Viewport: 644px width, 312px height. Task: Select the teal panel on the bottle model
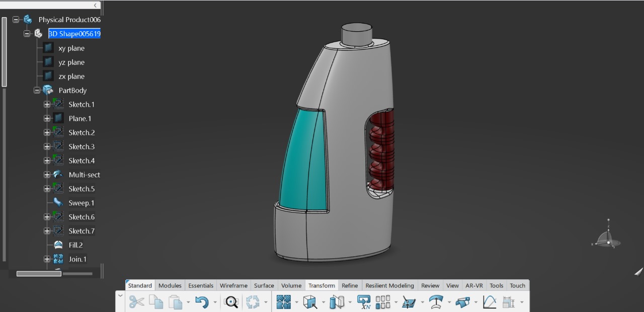point(304,160)
